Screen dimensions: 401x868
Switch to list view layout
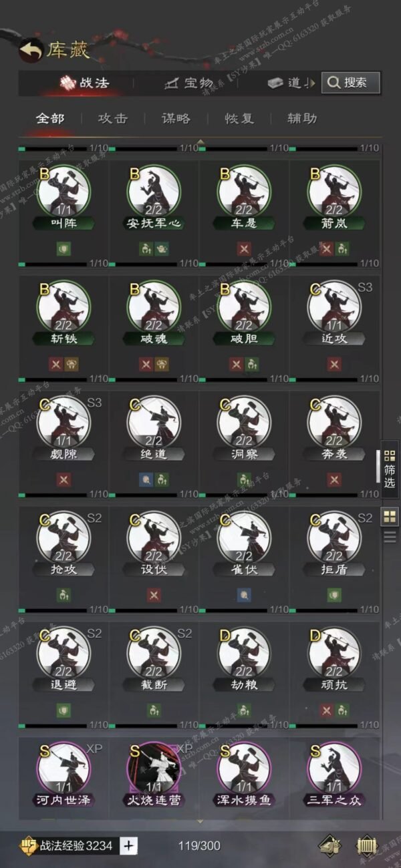(x=389, y=536)
